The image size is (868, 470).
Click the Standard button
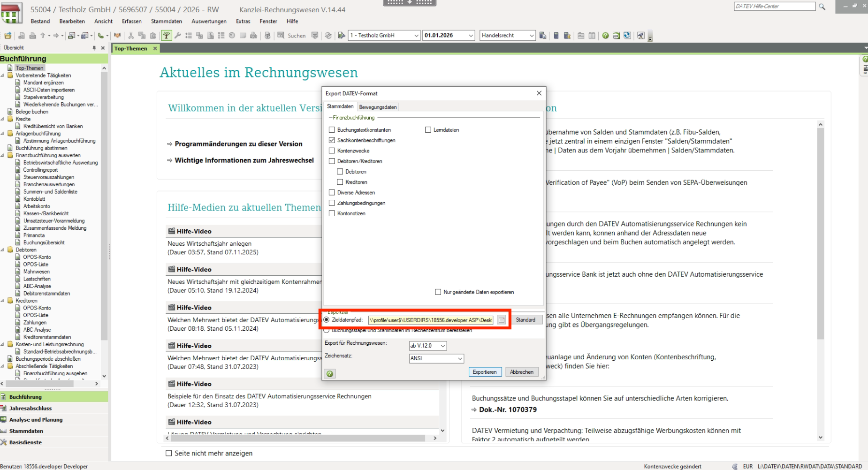point(525,320)
